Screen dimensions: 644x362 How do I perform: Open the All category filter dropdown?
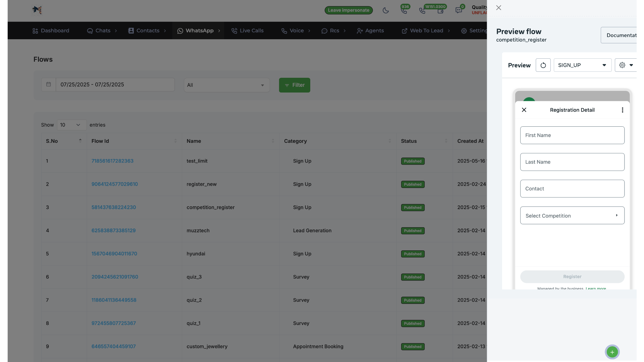click(x=226, y=85)
